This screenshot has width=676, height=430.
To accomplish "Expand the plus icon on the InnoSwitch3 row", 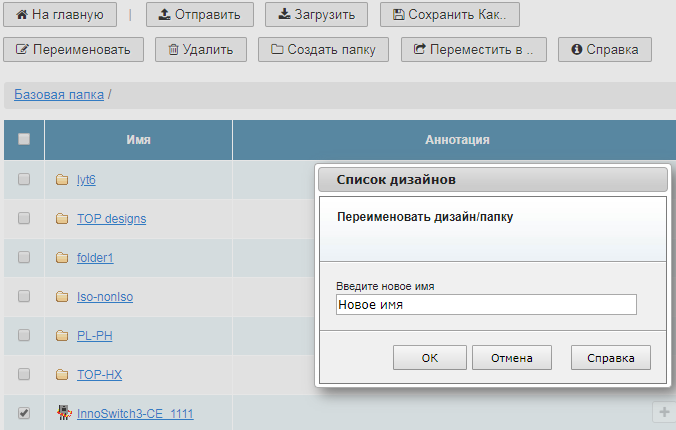I will 662,412.
